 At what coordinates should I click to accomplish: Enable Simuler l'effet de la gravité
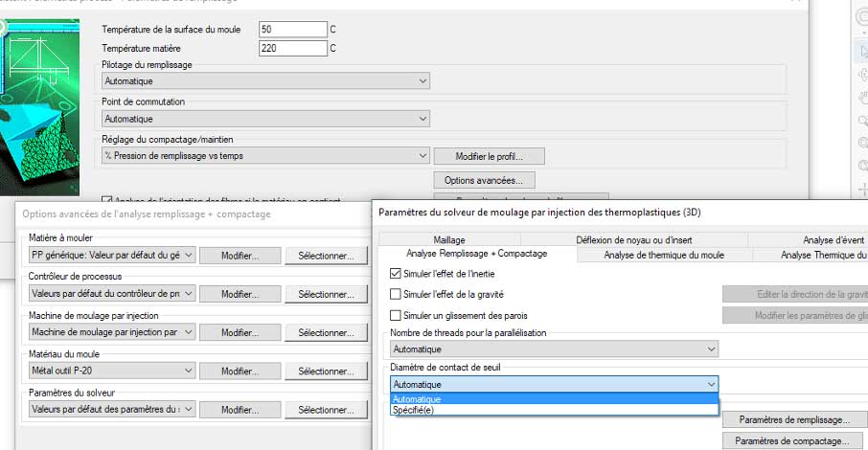pyautogui.click(x=397, y=294)
